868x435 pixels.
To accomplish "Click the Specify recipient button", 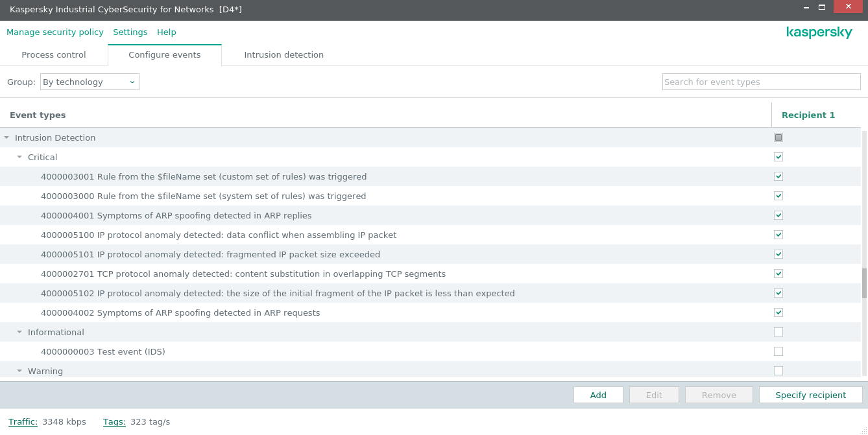I will 810,395.
